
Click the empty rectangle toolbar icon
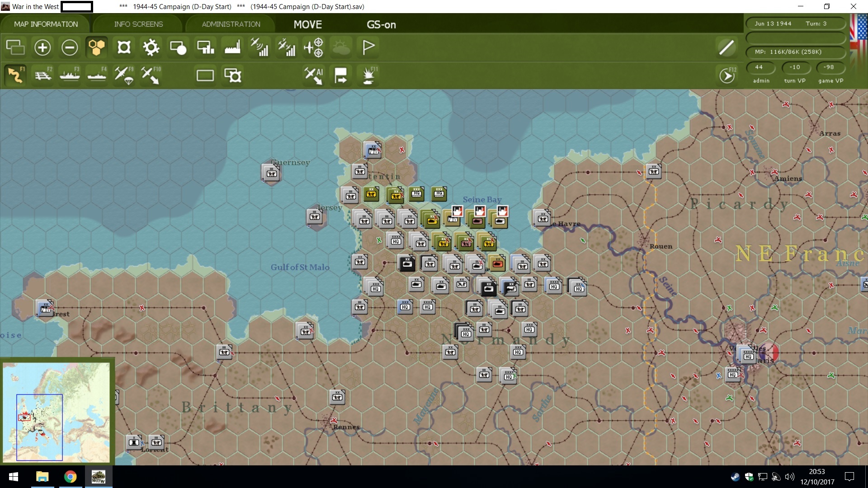(x=205, y=75)
